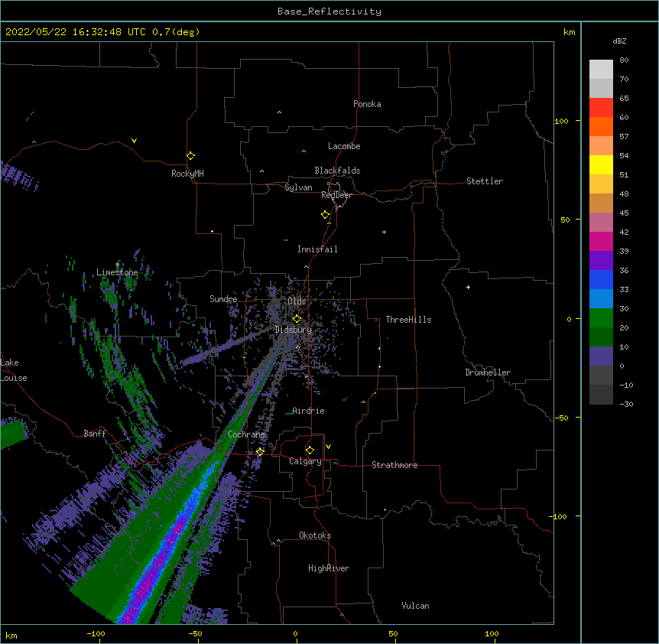Select the white asterisk above Limestone
Screen dimensions: 659x644
click(x=117, y=265)
